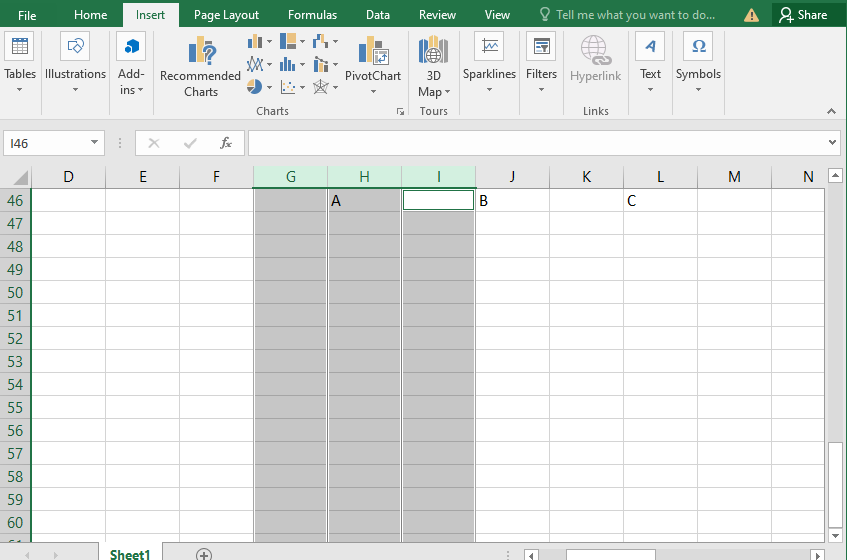This screenshot has height=560, width=847.
Task: Open the Sparklines icon
Action: click(489, 46)
